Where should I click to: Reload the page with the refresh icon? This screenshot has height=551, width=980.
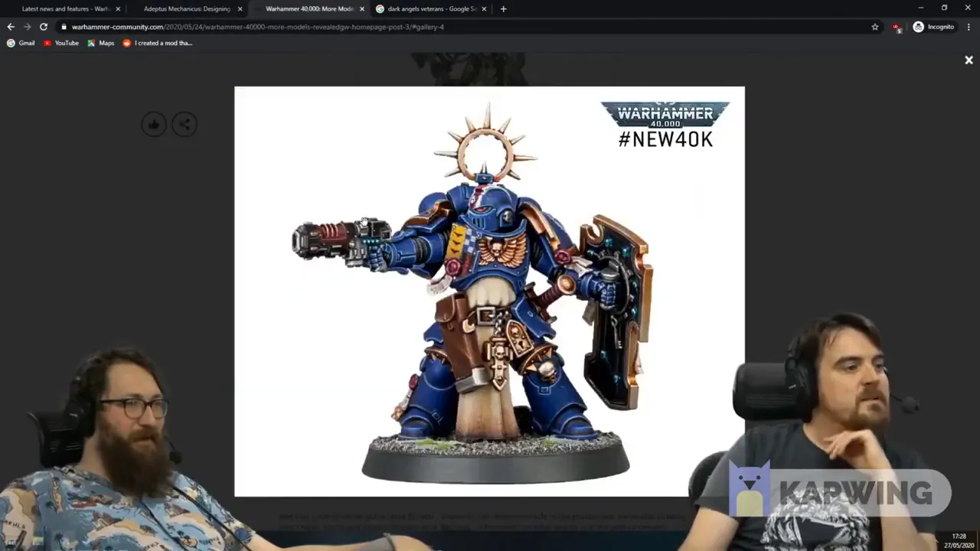click(44, 27)
